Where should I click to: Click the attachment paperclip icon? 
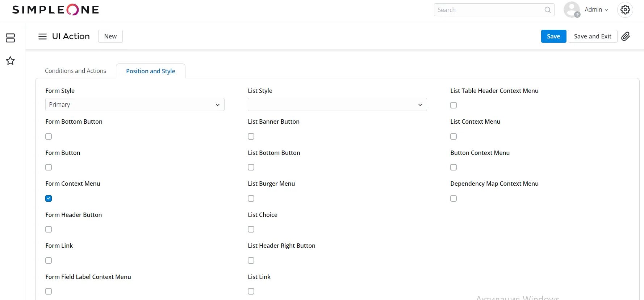point(626,36)
